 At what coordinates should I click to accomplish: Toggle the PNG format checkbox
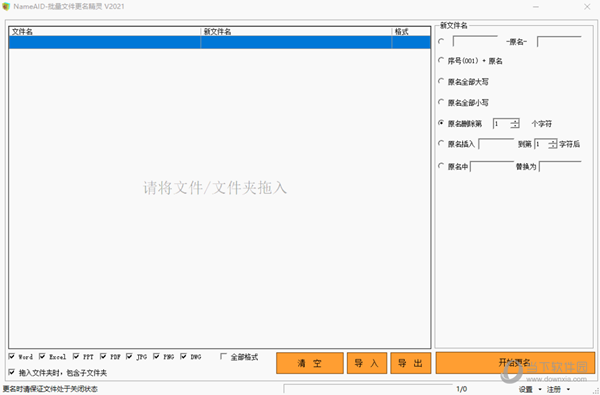tap(156, 357)
